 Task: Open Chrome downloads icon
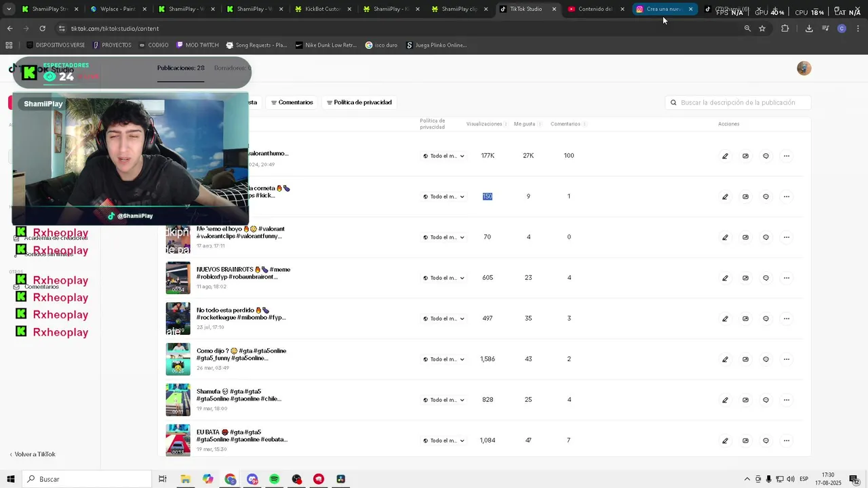809,28
